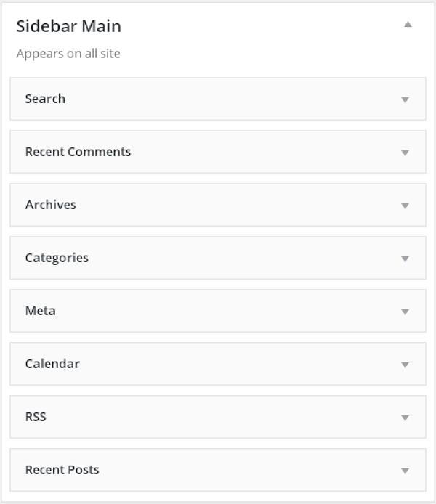Click the Recent Posts widget label

point(62,470)
